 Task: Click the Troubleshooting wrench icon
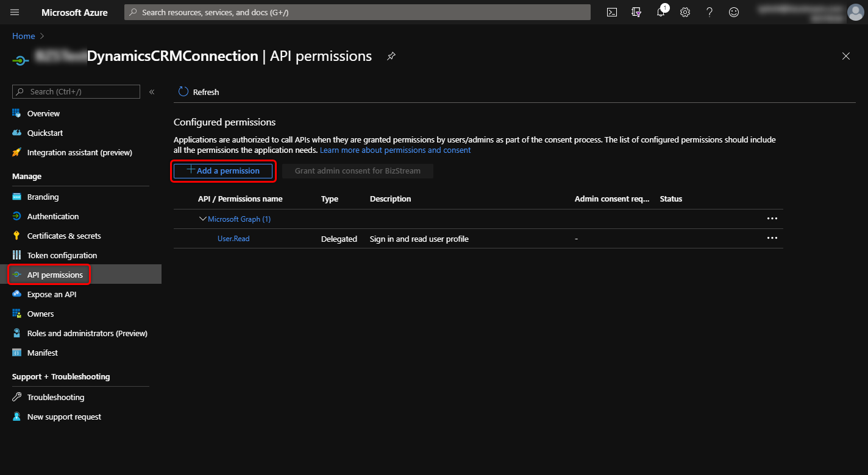[x=16, y=397]
